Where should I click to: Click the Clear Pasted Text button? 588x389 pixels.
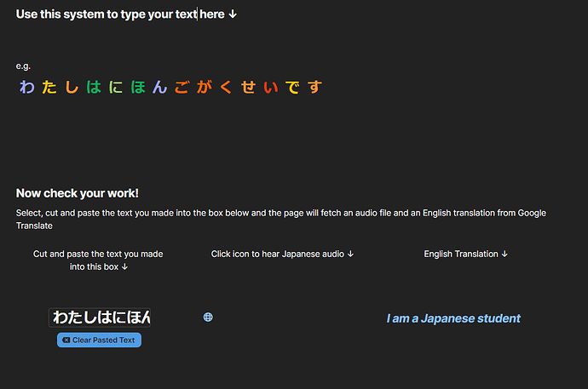[100, 340]
